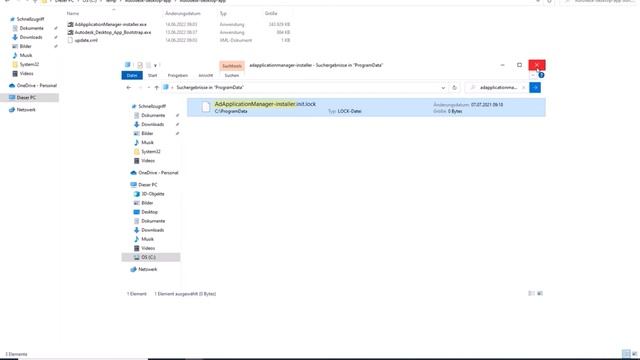The image size is (640, 360).
Task: Click the address bar "Suchergebnisse in ProgramData"
Action: click(x=209, y=88)
